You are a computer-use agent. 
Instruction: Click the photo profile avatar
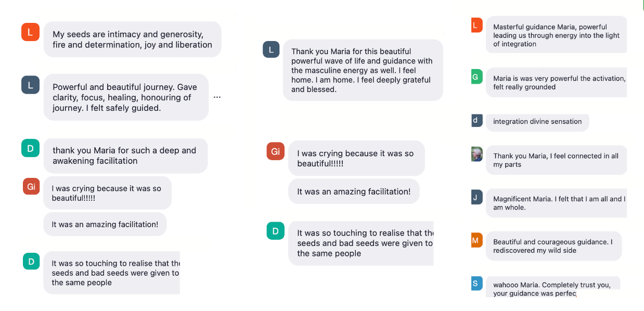point(476,154)
